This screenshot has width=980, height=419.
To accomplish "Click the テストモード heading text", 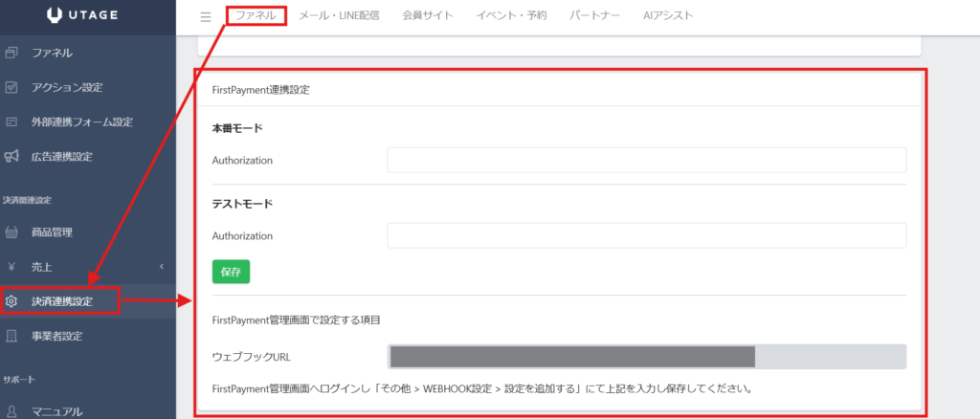I will pyautogui.click(x=243, y=204).
